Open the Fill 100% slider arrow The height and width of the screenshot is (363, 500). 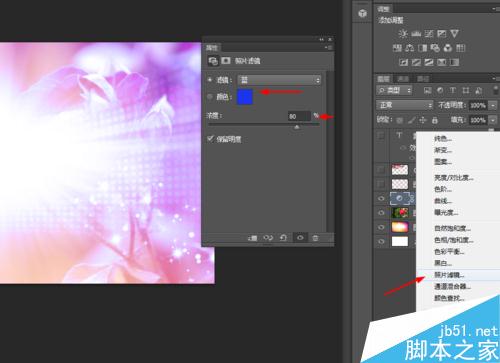point(493,120)
